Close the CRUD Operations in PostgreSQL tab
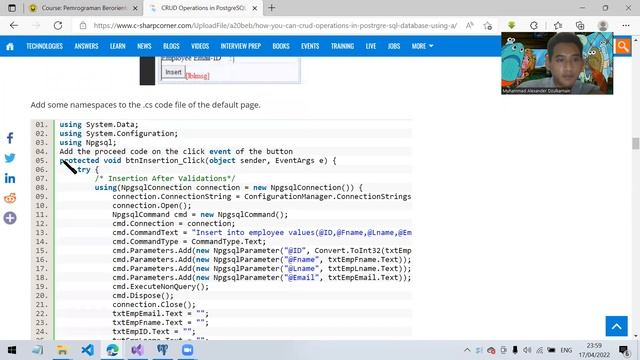 [255, 8]
